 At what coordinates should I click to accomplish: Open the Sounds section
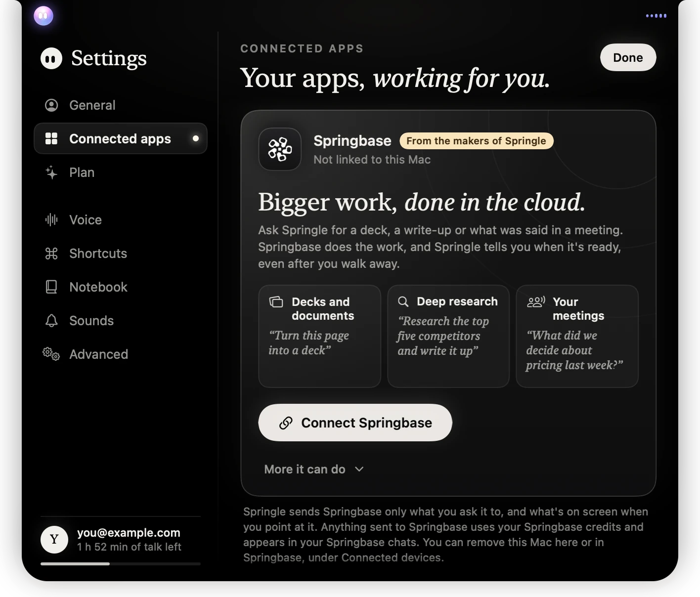(121, 321)
